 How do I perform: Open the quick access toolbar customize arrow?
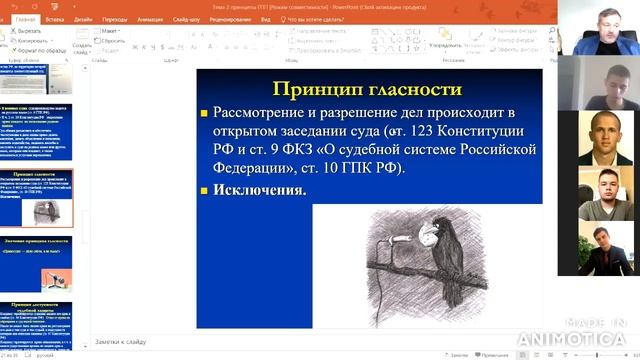pos(74,7)
